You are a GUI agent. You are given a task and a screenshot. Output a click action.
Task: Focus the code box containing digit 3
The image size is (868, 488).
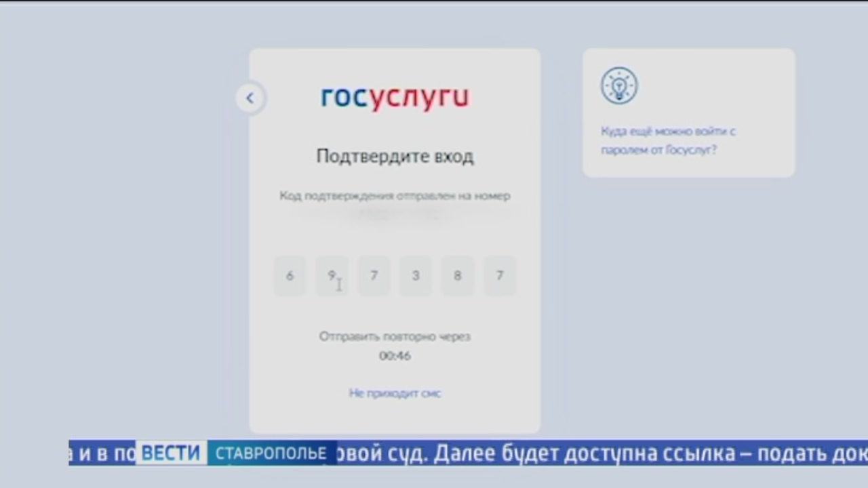pyautogui.click(x=416, y=276)
